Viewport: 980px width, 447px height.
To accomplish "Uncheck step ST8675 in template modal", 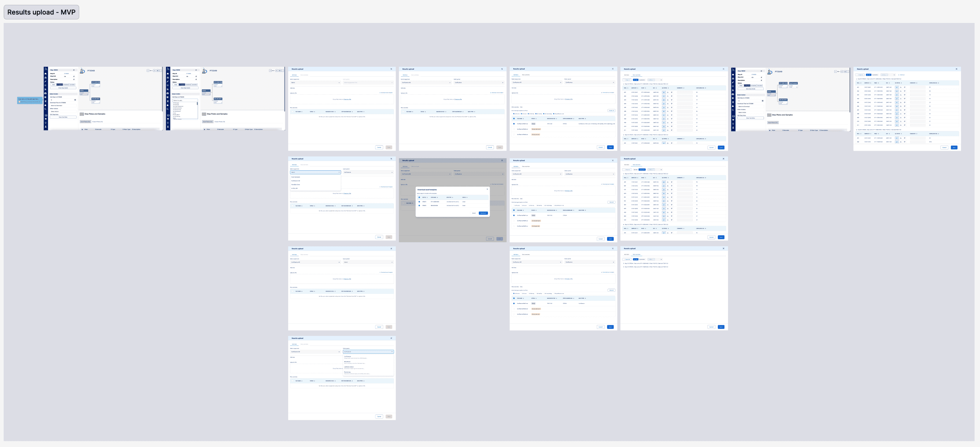I will point(419,206).
